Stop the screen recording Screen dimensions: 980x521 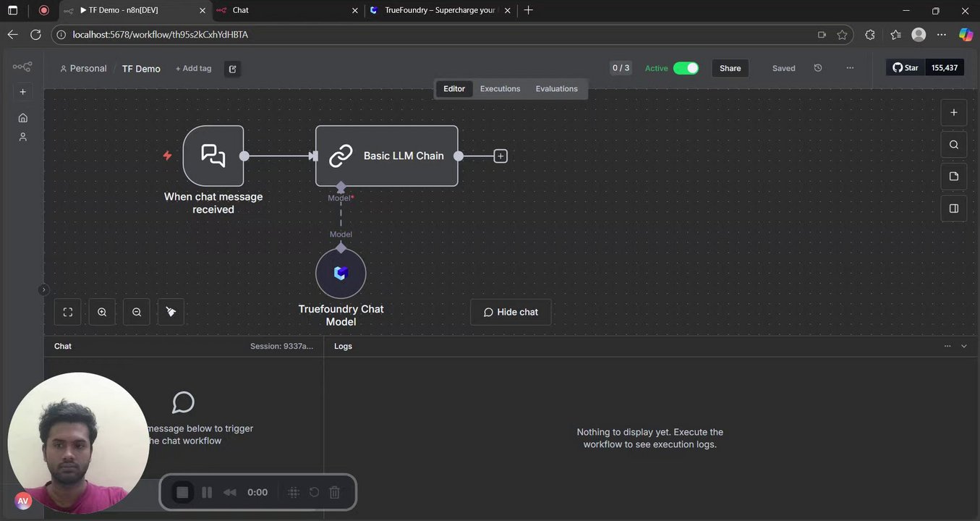182,492
